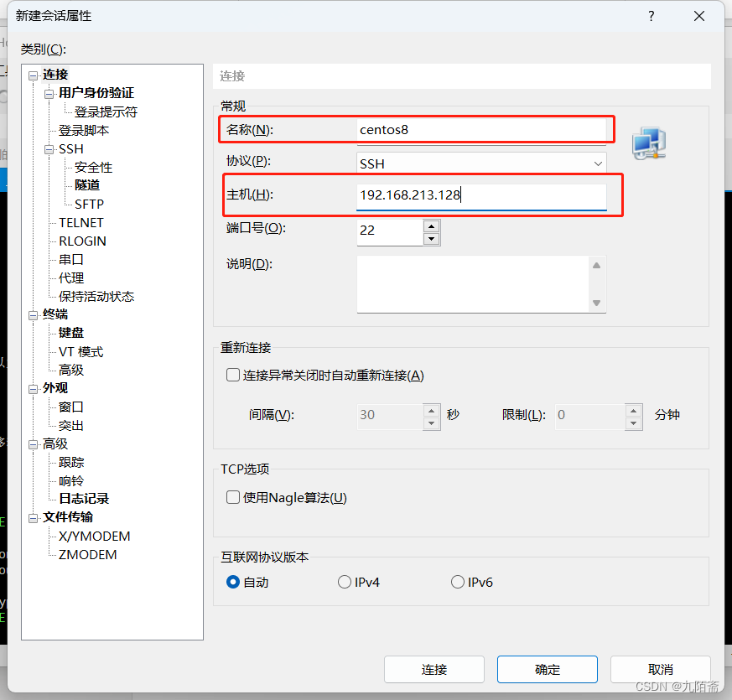
Task: Select 跟踪 in the category tree
Action: pyautogui.click(x=71, y=463)
